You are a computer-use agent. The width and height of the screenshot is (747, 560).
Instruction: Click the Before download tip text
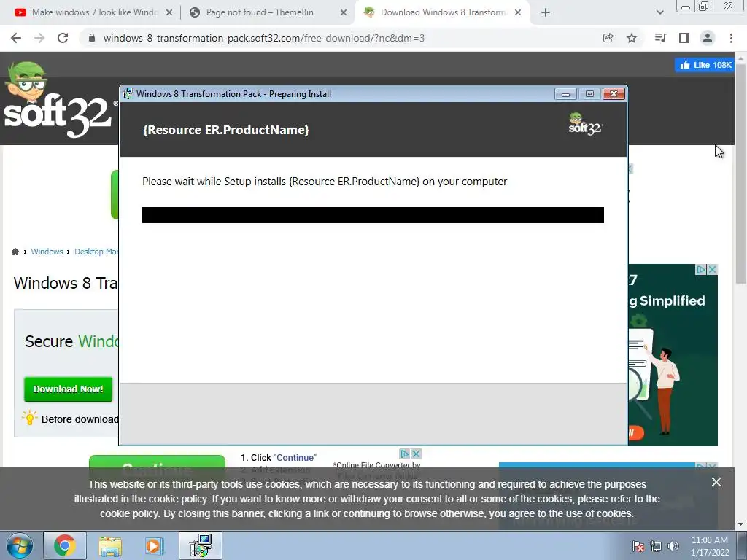[80, 419]
